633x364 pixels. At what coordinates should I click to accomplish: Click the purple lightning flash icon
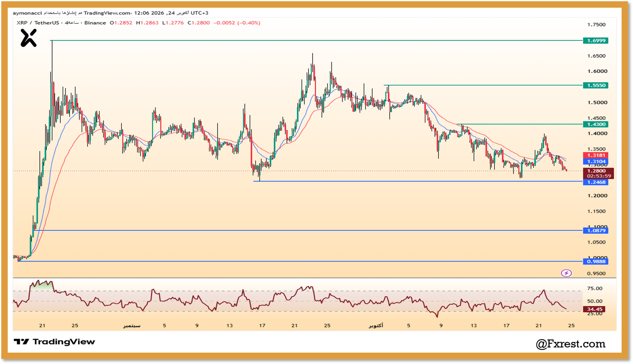(x=566, y=273)
